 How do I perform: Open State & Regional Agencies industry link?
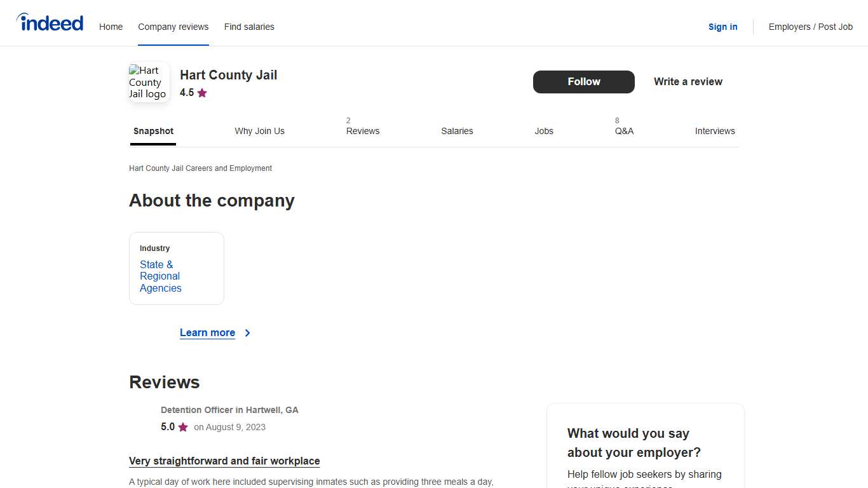[x=161, y=276]
